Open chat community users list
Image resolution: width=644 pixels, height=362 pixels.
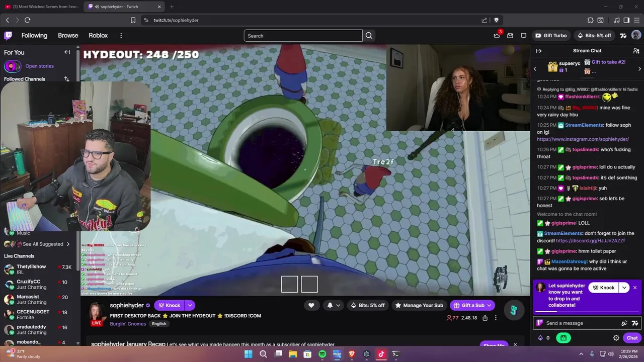[636, 51]
